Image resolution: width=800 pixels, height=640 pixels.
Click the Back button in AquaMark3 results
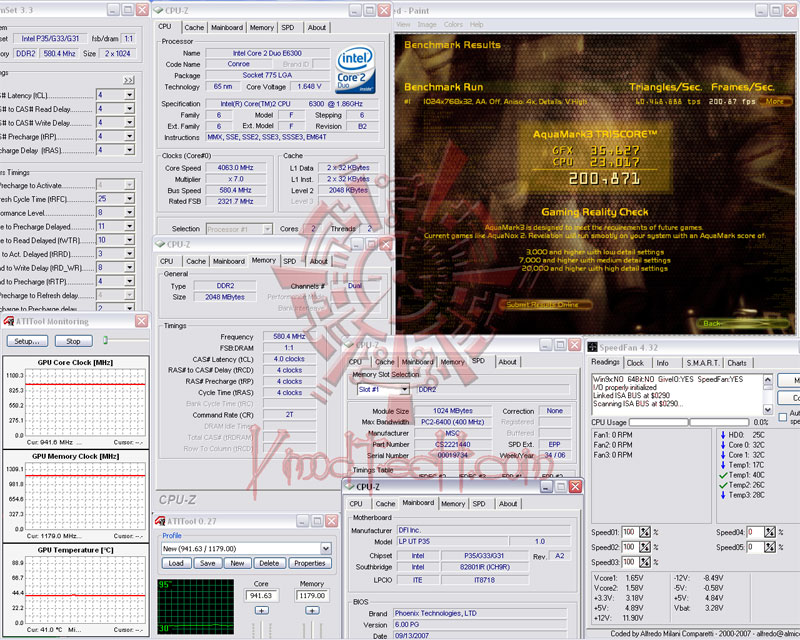(743, 324)
